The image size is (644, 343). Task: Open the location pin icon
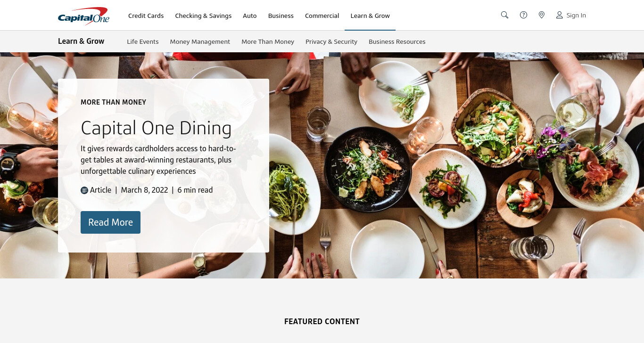[542, 15]
